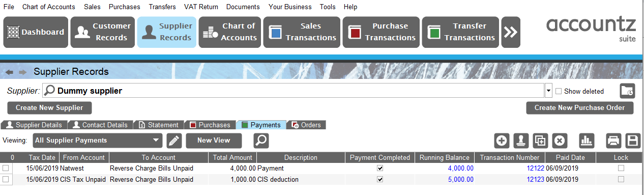
Task: Open the Help menu
Action: (x=350, y=7)
